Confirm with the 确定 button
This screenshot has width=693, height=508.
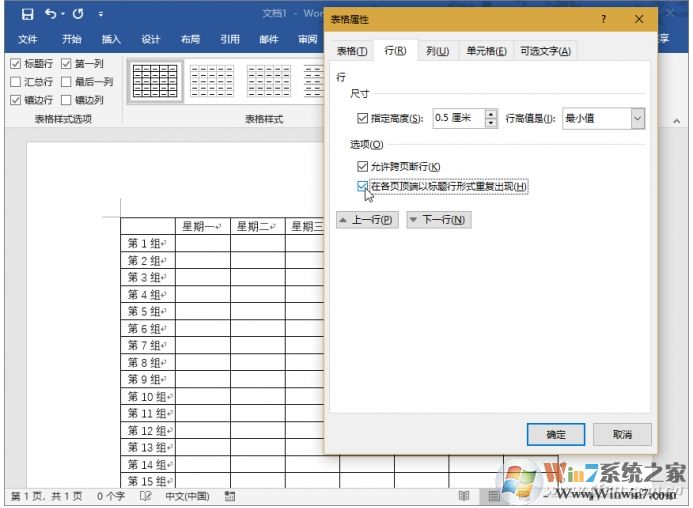tap(556, 435)
